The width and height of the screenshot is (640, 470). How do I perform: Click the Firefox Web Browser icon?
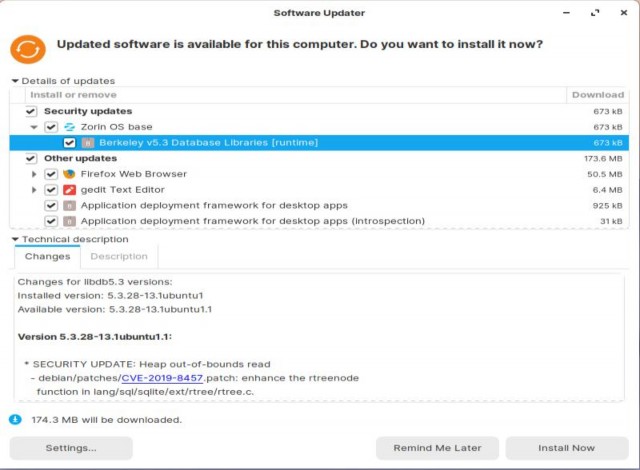69,174
